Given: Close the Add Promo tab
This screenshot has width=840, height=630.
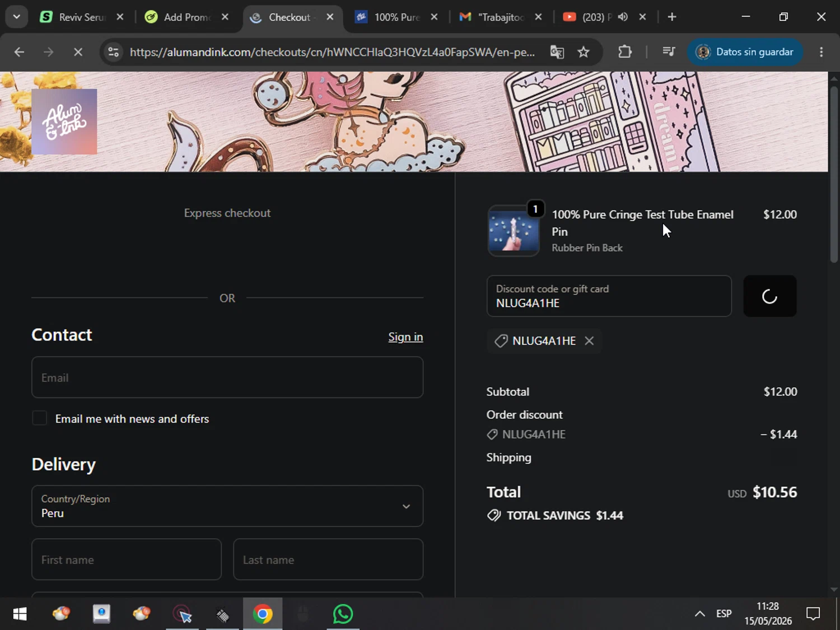Looking at the screenshot, I should pos(225,17).
